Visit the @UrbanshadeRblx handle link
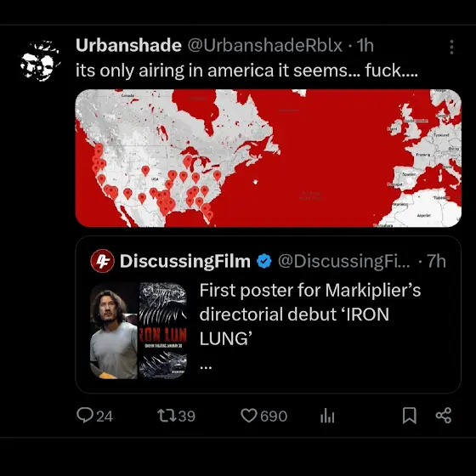 [x=265, y=46]
